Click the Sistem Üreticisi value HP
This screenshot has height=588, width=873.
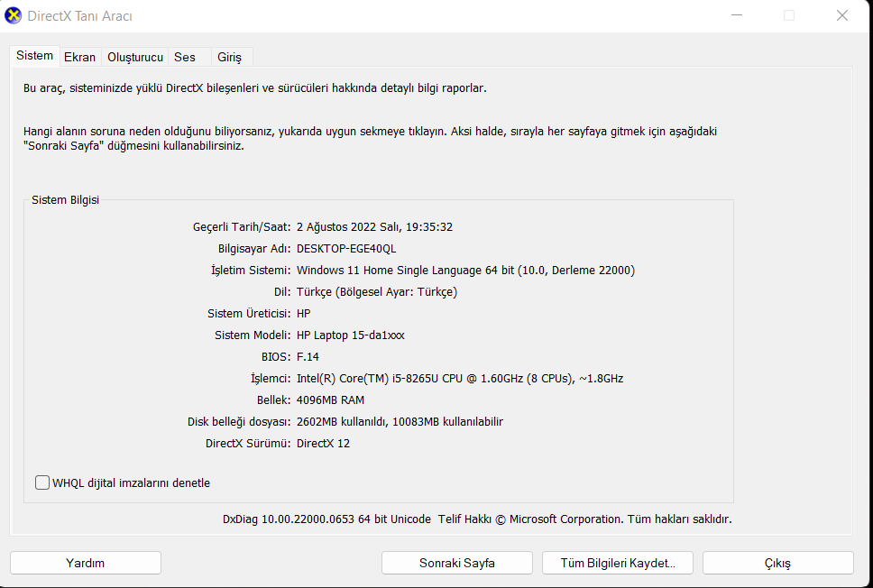[x=303, y=314]
